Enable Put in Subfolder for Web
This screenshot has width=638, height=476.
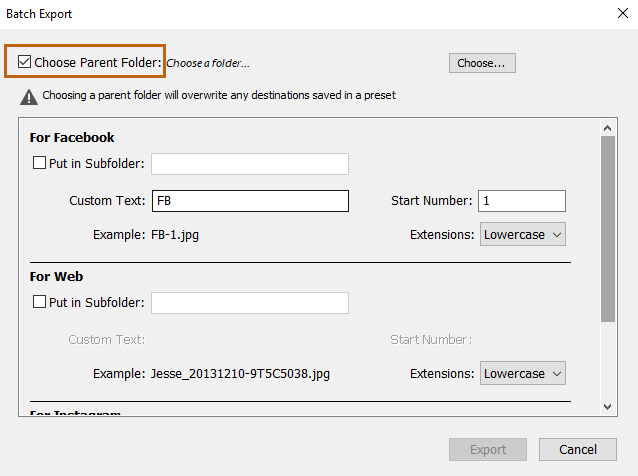(x=40, y=302)
